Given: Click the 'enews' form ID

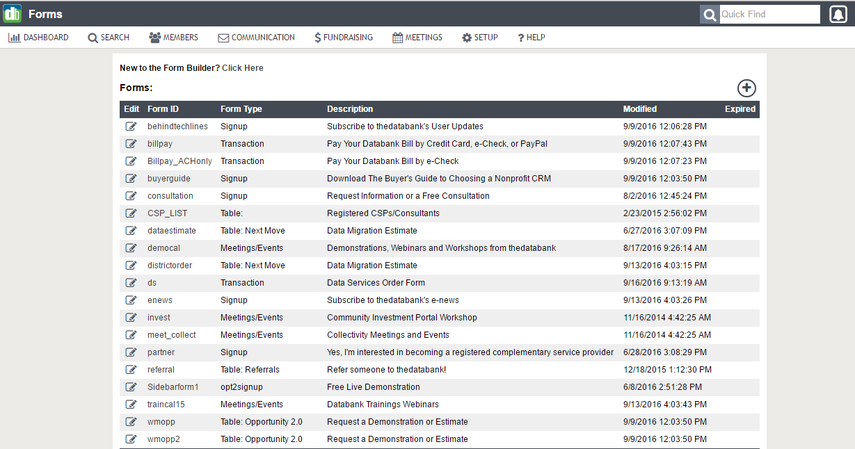Looking at the screenshot, I should tap(160, 300).
